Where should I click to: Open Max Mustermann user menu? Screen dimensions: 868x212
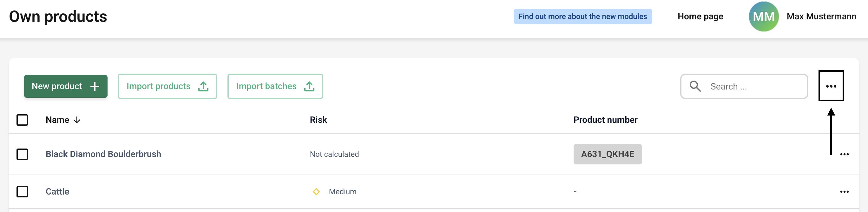(x=821, y=17)
